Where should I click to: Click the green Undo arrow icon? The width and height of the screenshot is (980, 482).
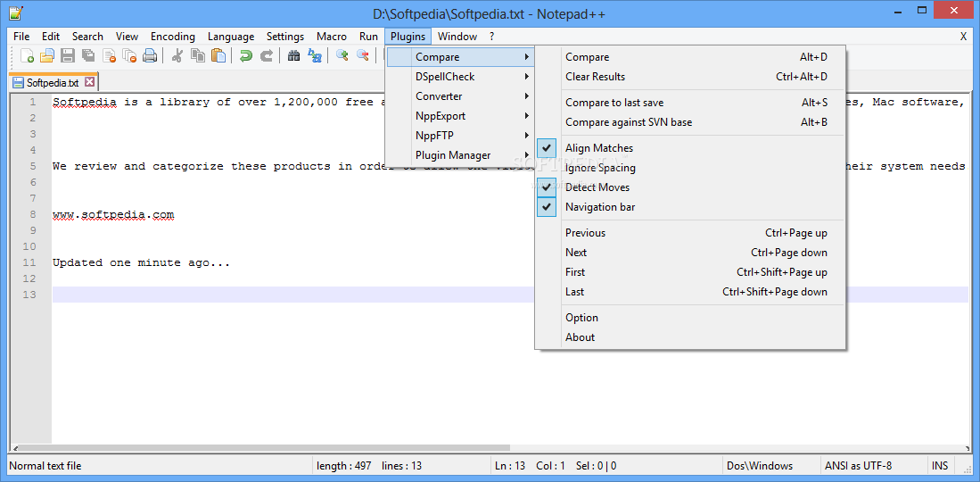click(245, 55)
